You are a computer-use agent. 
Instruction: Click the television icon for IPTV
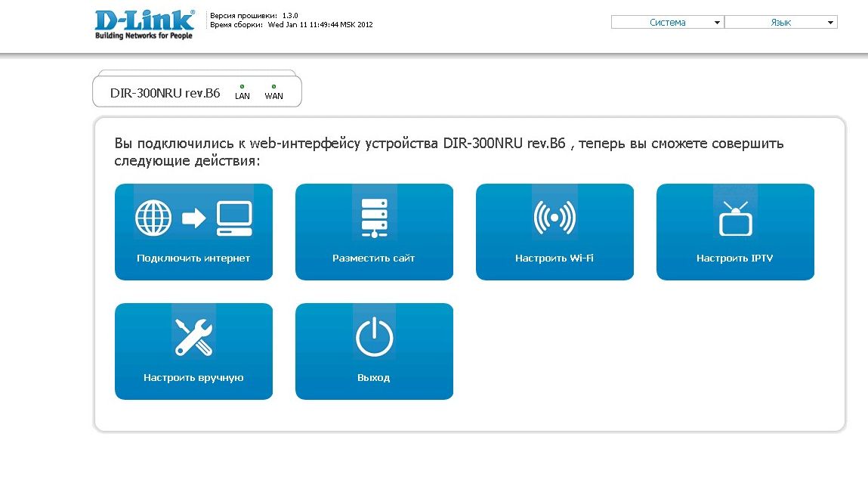coord(735,219)
